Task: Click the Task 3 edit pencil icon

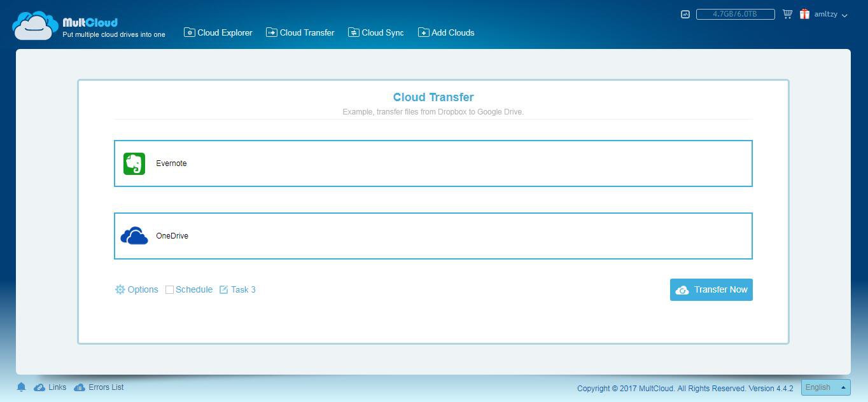Action: pyautogui.click(x=224, y=289)
